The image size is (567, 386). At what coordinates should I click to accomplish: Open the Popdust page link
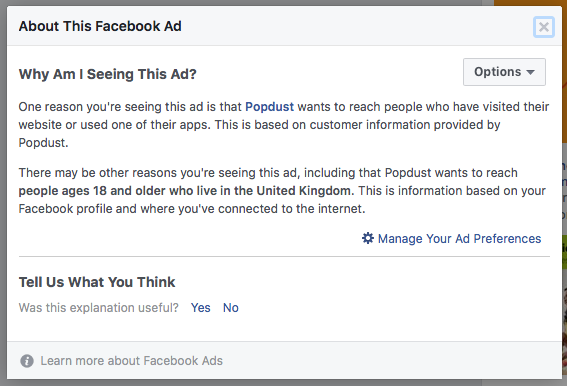tap(269, 107)
